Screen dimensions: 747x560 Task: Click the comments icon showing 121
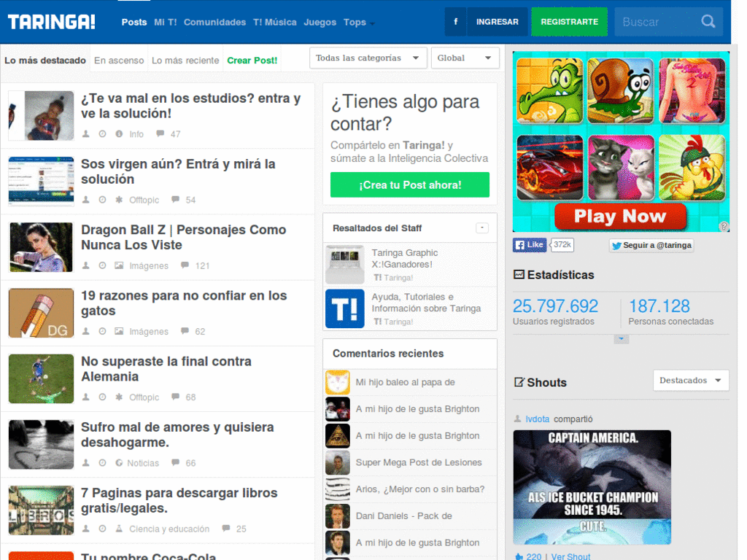coord(185,265)
